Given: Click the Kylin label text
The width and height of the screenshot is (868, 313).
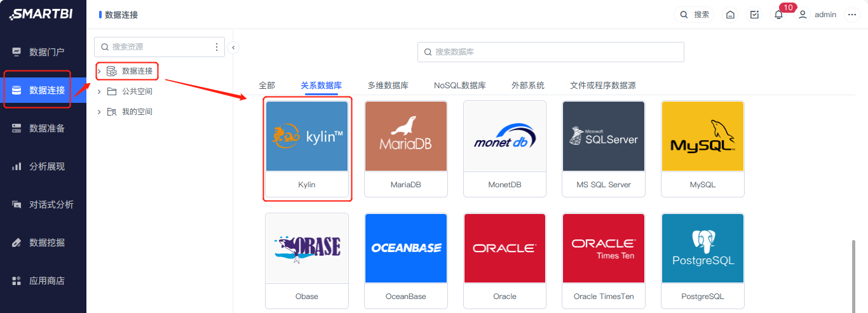Looking at the screenshot, I should (x=307, y=185).
